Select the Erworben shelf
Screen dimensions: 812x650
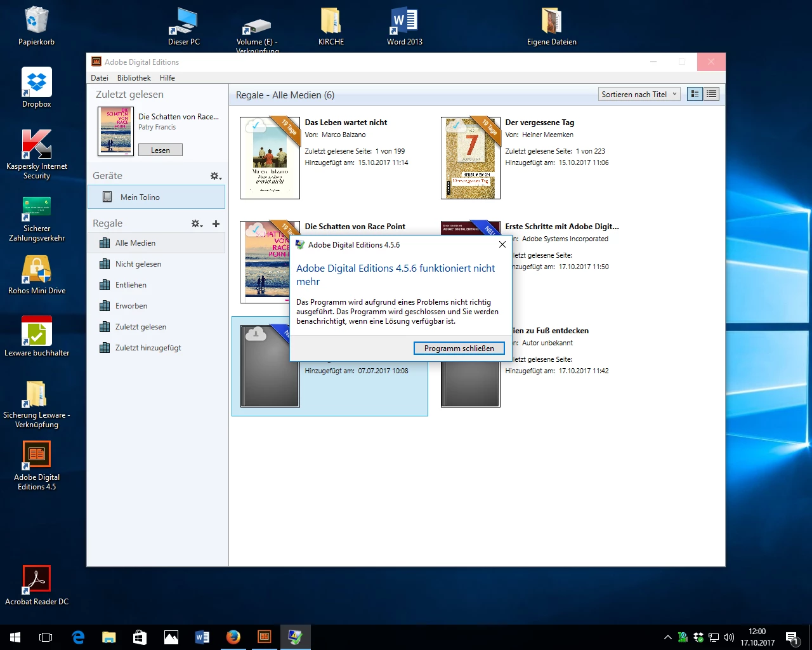tap(156, 306)
